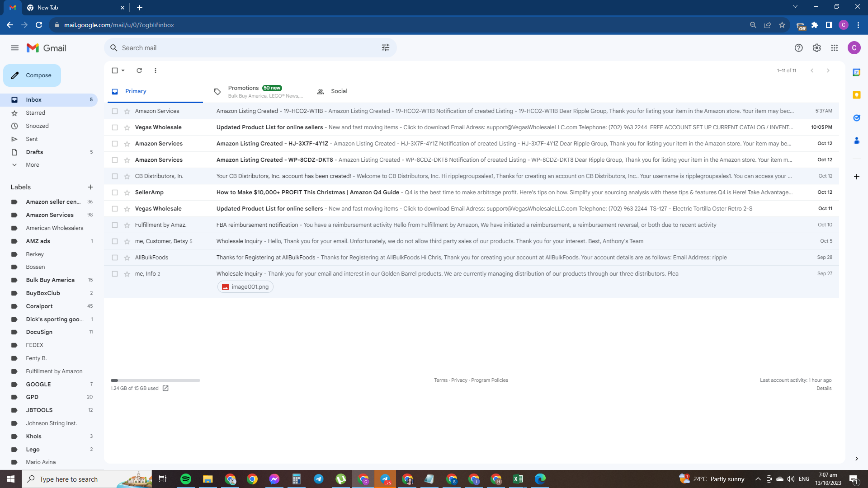Open the Terms link in footer
Screen dimensions: 868x488
[441, 380]
